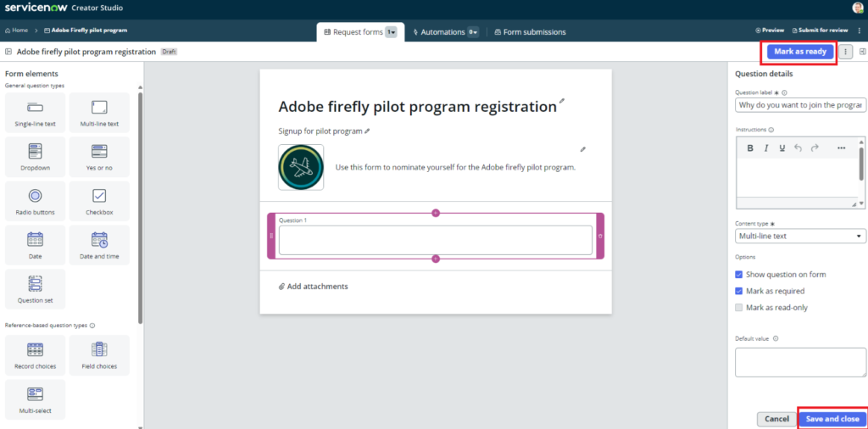Uncheck Mark as required option
The height and width of the screenshot is (429, 868).
[739, 291]
